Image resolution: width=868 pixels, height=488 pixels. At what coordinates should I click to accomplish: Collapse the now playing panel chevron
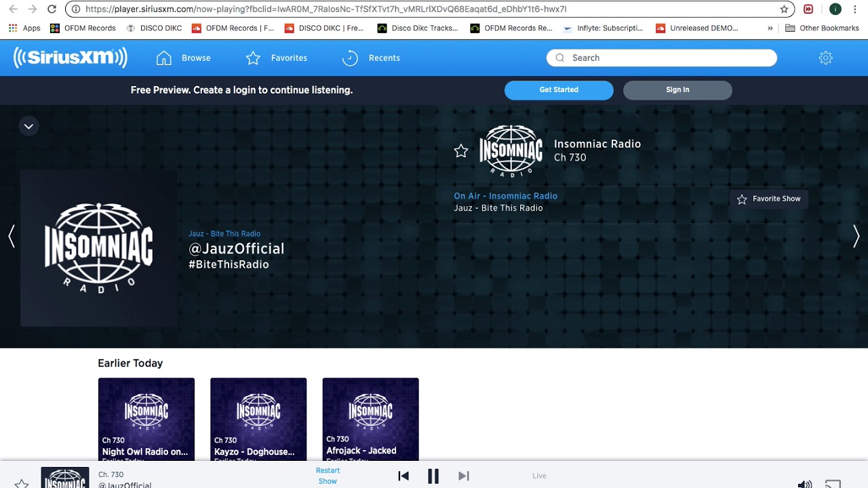point(28,126)
